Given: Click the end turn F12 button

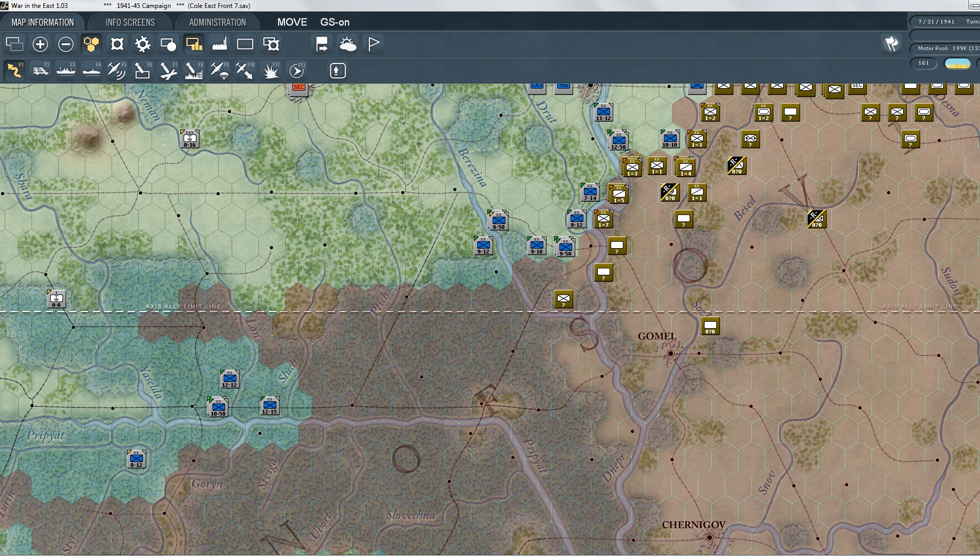Looking at the screenshot, I should [297, 70].
